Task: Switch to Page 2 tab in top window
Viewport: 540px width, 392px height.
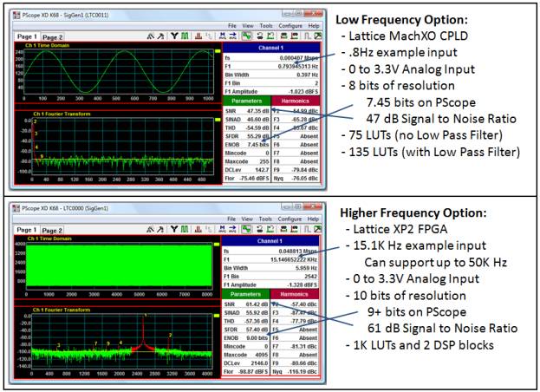Action: click(x=53, y=38)
